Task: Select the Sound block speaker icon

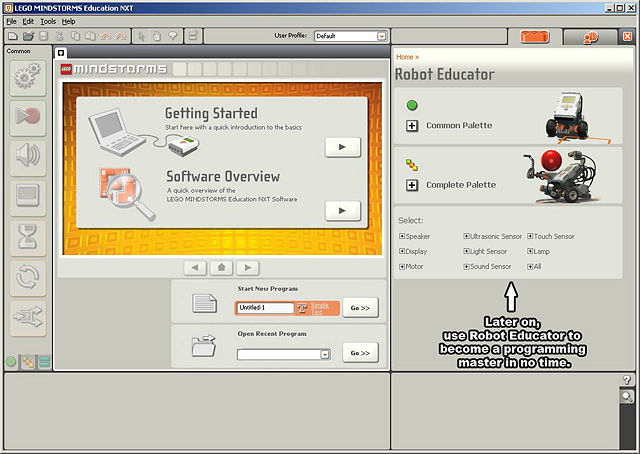Action: pos(28,158)
